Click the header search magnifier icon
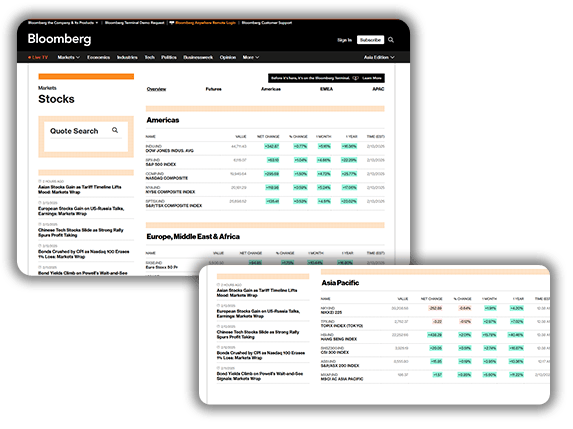Image resolution: width=573 pixels, height=429 pixels. pyautogui.click(x=391, y=40)
